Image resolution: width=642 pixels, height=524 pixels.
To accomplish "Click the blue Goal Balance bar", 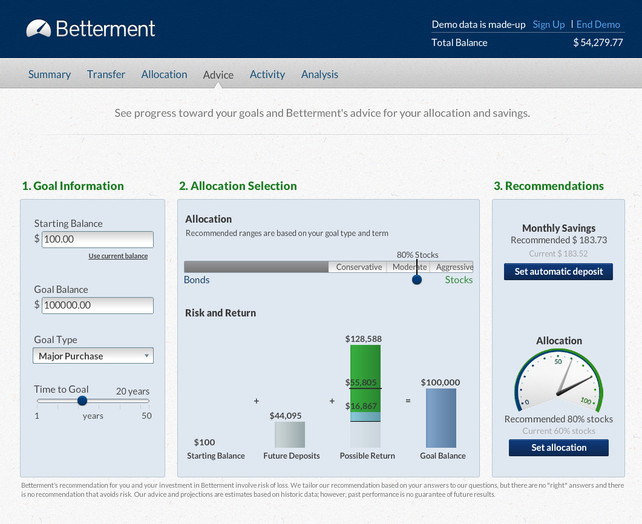I will (x=441, y=418).
